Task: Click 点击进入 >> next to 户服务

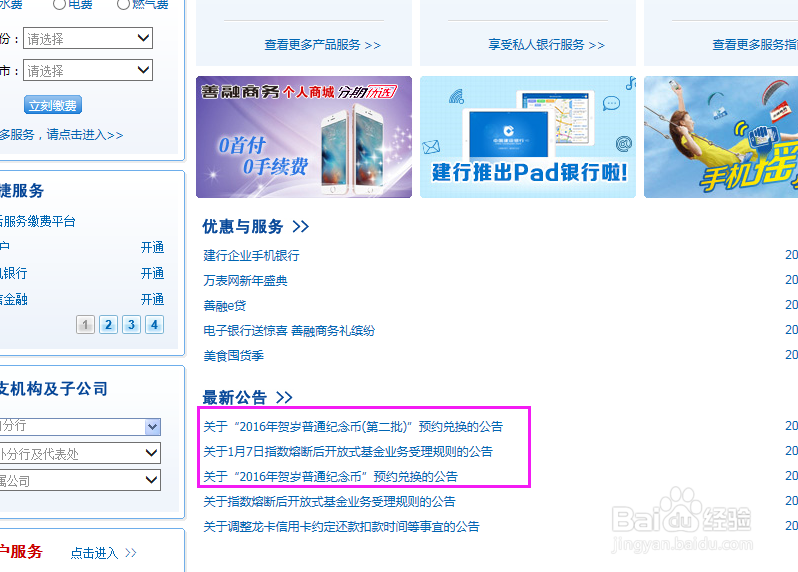Action: click(x=103, y=553)
